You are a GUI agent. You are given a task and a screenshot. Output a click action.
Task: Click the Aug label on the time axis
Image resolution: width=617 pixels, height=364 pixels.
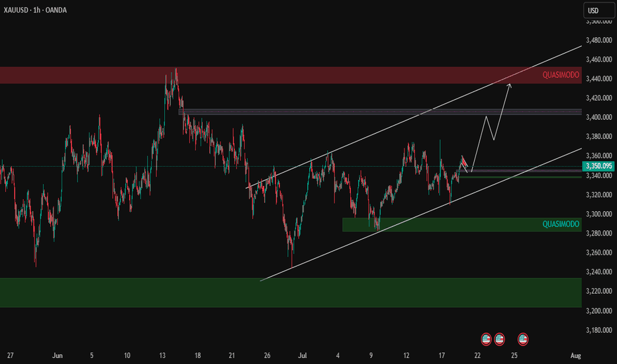coord(576,356)
